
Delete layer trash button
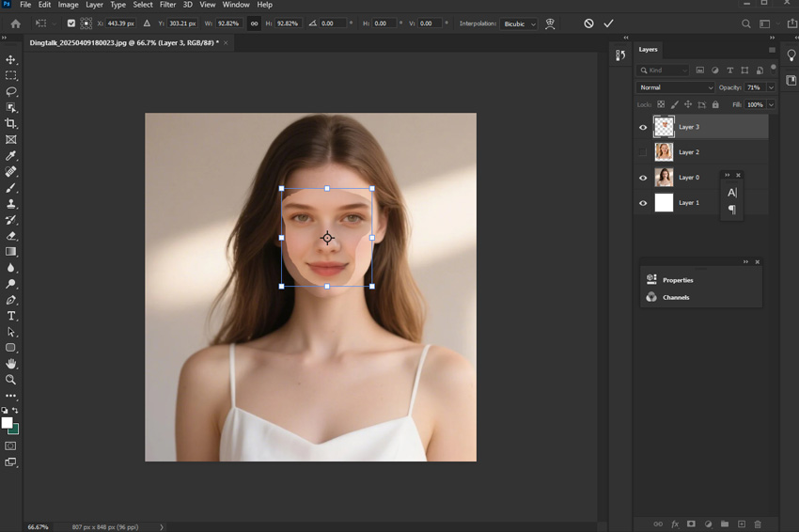758,524
